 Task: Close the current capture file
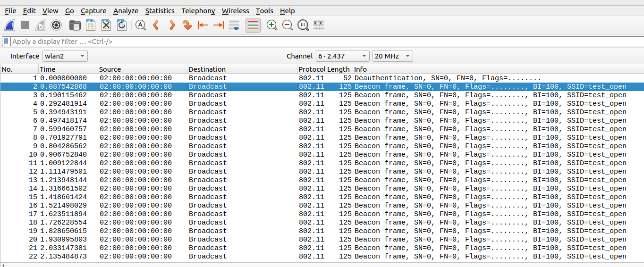pyautogui.click(x=106, y=25)
